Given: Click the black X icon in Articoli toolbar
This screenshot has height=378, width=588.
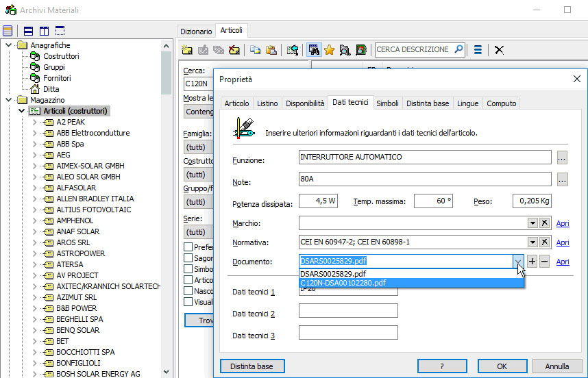Looking at the screenshot, I should click(x=499, y=50).
